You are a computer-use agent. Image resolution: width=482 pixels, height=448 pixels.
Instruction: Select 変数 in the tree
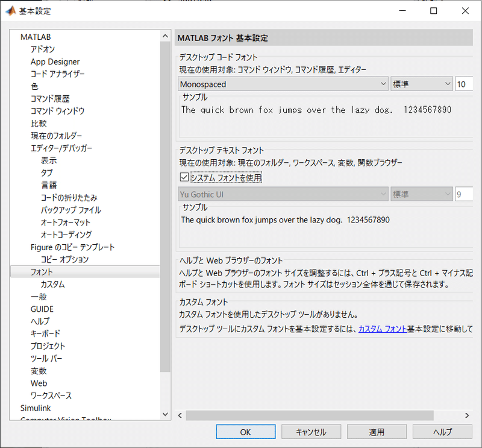click(x=39, y=371)
